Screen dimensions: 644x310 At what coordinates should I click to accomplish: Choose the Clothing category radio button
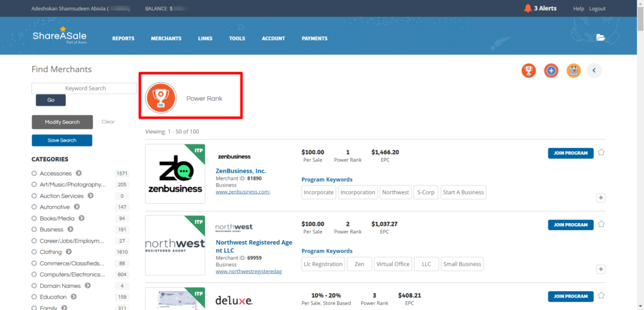click(x=35, y=252)
